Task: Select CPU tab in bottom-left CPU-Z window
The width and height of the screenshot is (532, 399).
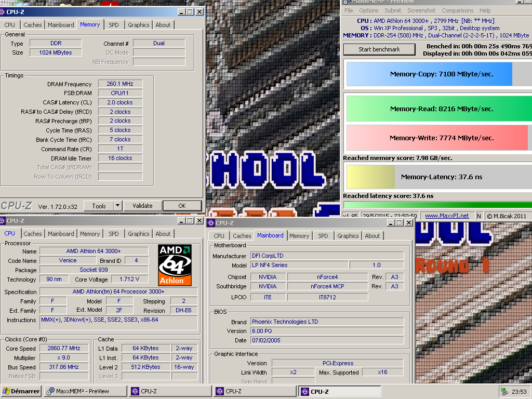Action: (x=9, y=233)
